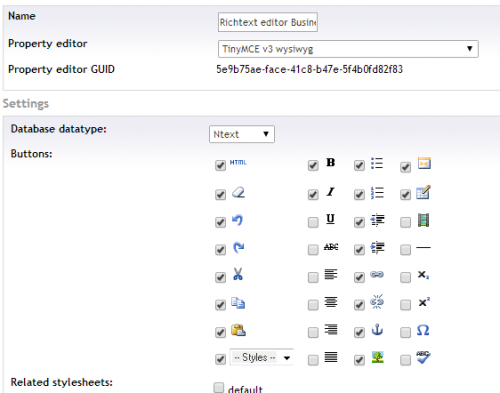Click the numbered list icon
Image resolution: width=500 pixels, height=393 pixels.
[x=377, y=193]
